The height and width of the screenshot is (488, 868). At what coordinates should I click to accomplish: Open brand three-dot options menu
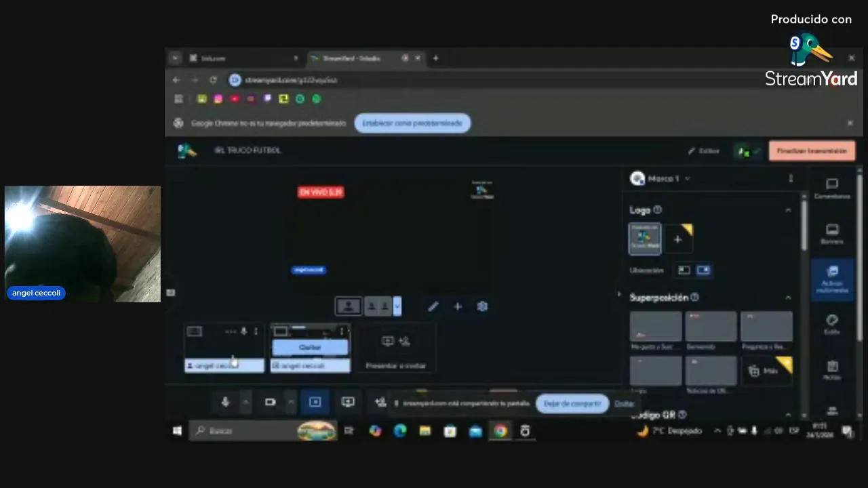click(x=791, y=178)
